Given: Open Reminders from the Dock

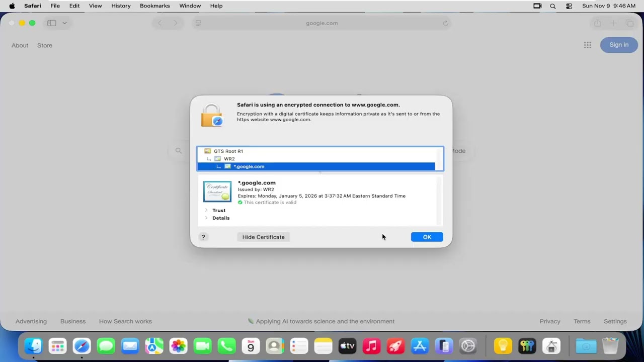Looking at the screenshot, I should coord(299,346).
